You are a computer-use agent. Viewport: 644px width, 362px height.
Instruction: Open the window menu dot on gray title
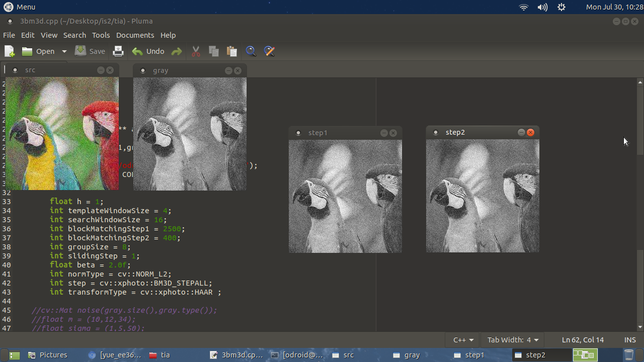coord(143,70)
